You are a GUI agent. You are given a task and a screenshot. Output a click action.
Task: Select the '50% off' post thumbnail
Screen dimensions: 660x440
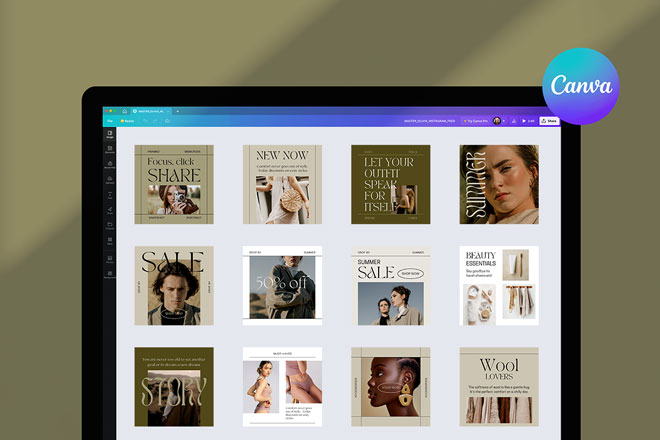(x=282, y=285)
